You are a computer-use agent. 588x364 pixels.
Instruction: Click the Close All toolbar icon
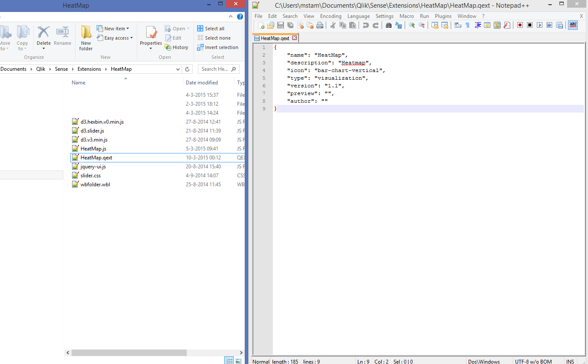(x=310, y=25)
